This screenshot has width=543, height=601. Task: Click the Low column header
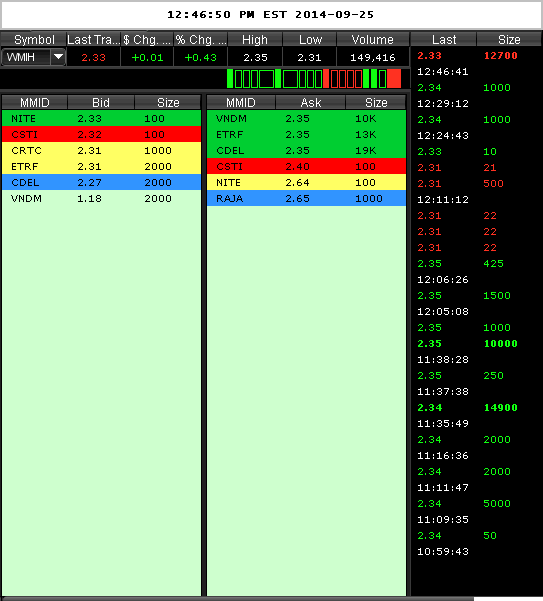point(309,39)
